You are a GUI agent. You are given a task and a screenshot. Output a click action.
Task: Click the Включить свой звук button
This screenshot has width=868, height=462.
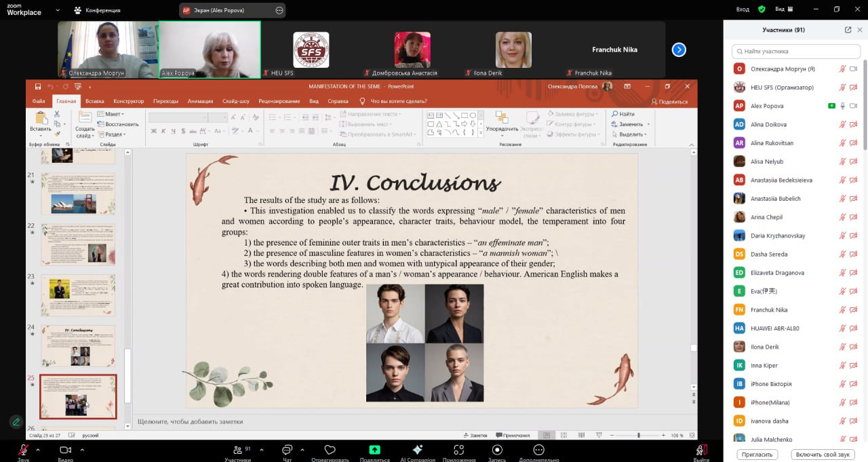(x=823, y=455)
